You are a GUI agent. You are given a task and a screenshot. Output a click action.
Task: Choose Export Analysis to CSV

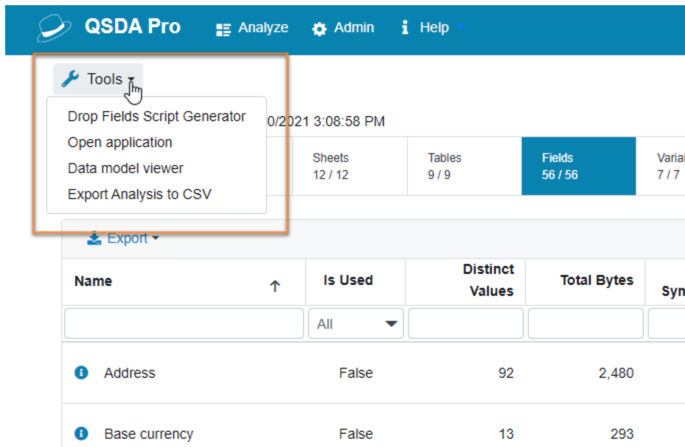tap(139, 194)
